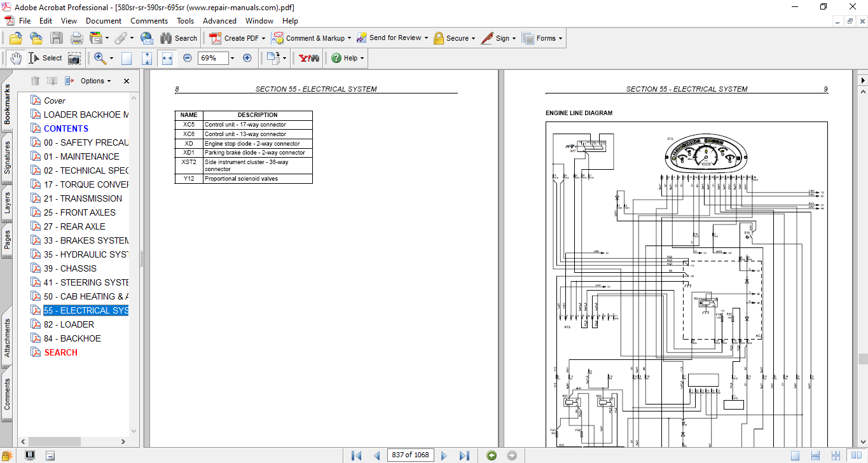Expand the bookmarks Options dropdown

(x=95, y=81)
